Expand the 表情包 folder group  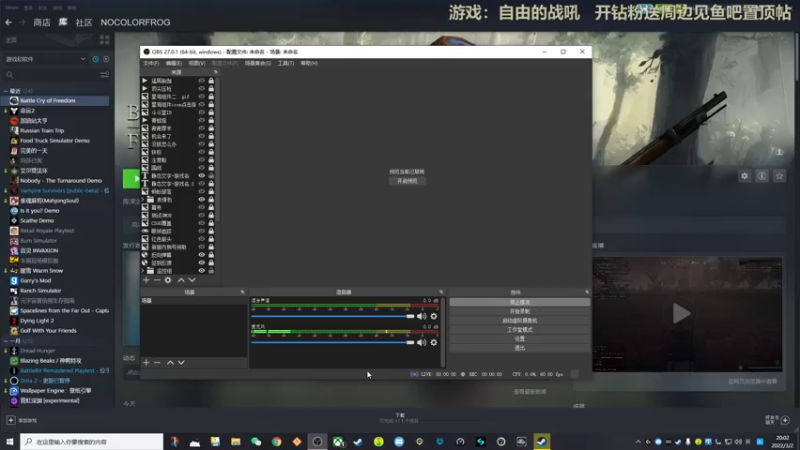[143, 199]
